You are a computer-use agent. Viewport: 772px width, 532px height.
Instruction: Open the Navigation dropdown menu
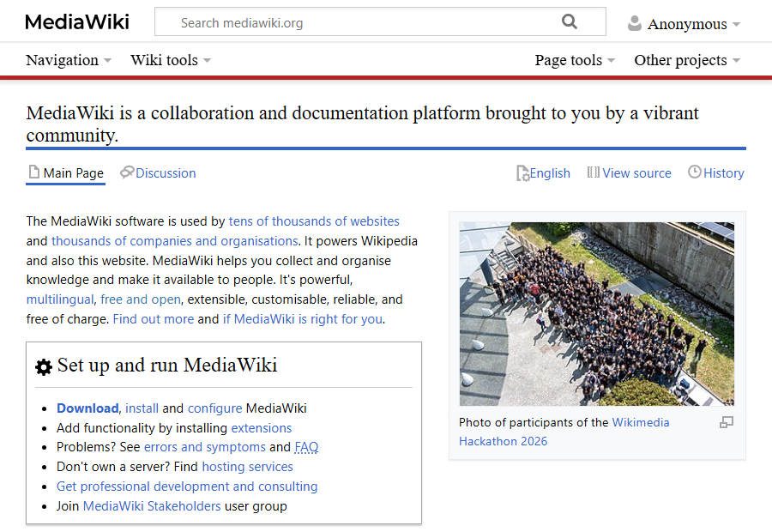click(69, 60)
